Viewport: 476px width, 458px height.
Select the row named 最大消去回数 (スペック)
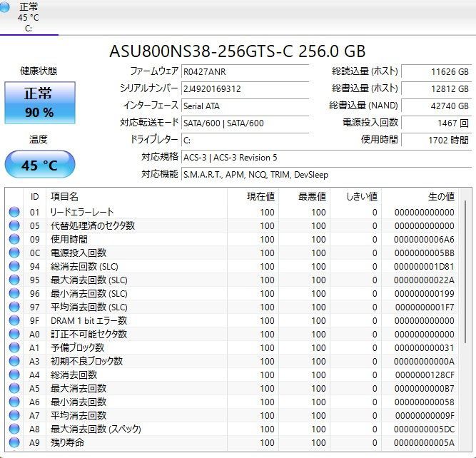tap(232, 429)
